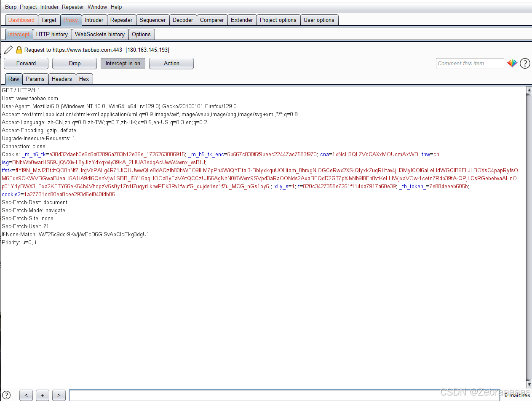Switch to the Target tab
The height and width of the screenshot is (401, 532).
click(49, 20)
